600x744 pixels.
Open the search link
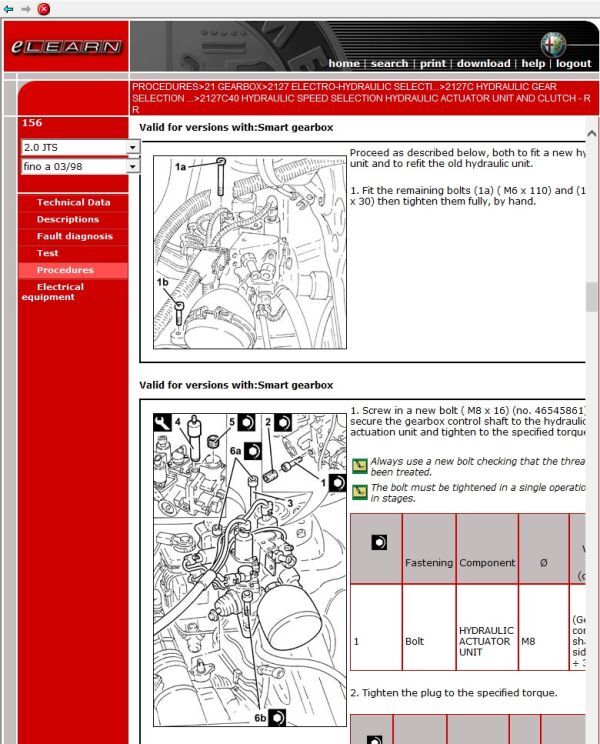(x=389, y=64)
